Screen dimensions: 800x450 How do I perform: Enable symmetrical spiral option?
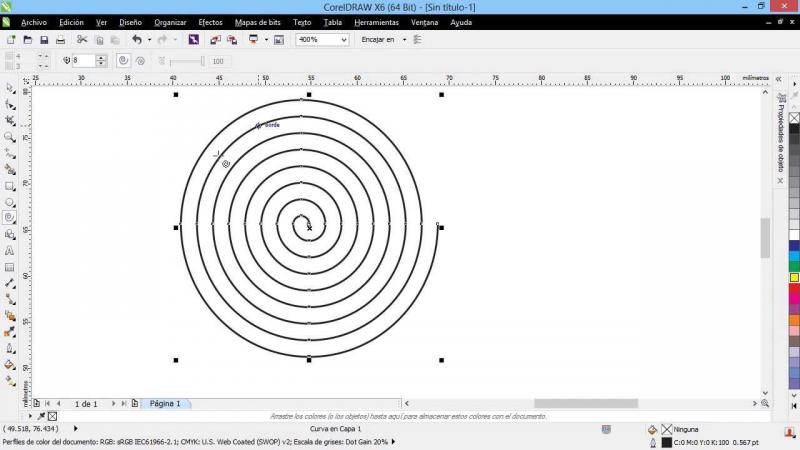tap(123, 61)
